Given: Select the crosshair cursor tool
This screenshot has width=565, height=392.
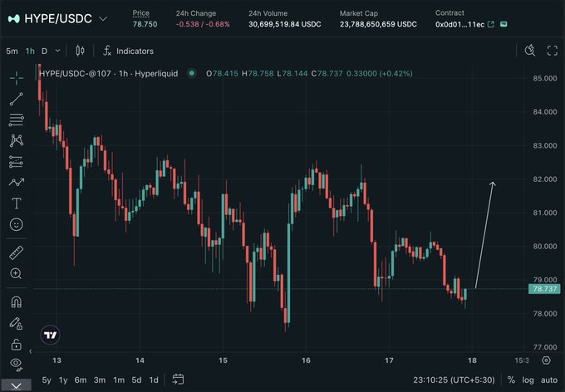Looking at the screenshot, I should pos(17,78).
